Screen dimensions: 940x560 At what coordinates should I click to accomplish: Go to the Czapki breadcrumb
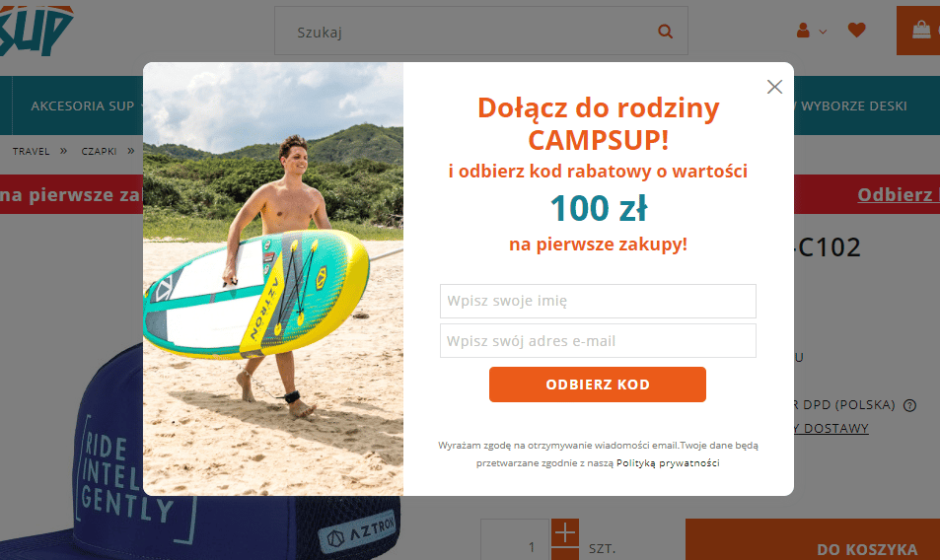coord(100,152)
